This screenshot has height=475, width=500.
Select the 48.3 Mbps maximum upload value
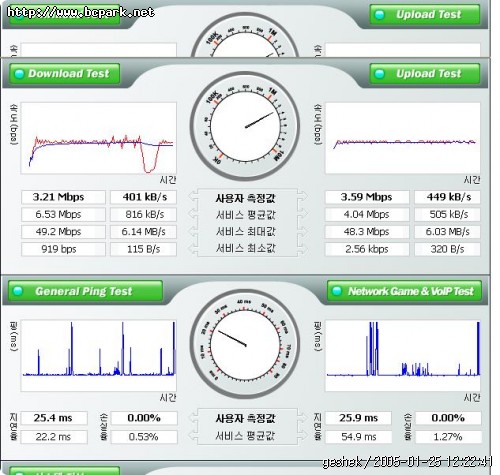coord(367,232)
